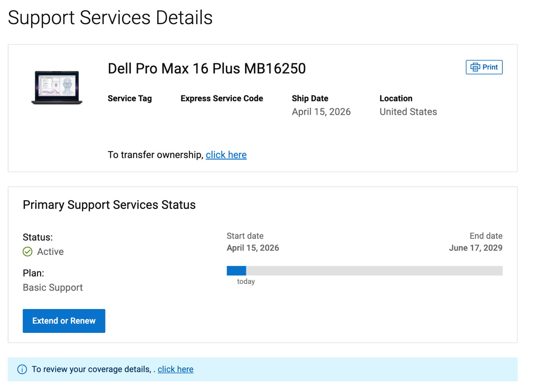Click the today marker label

[246, 281]
